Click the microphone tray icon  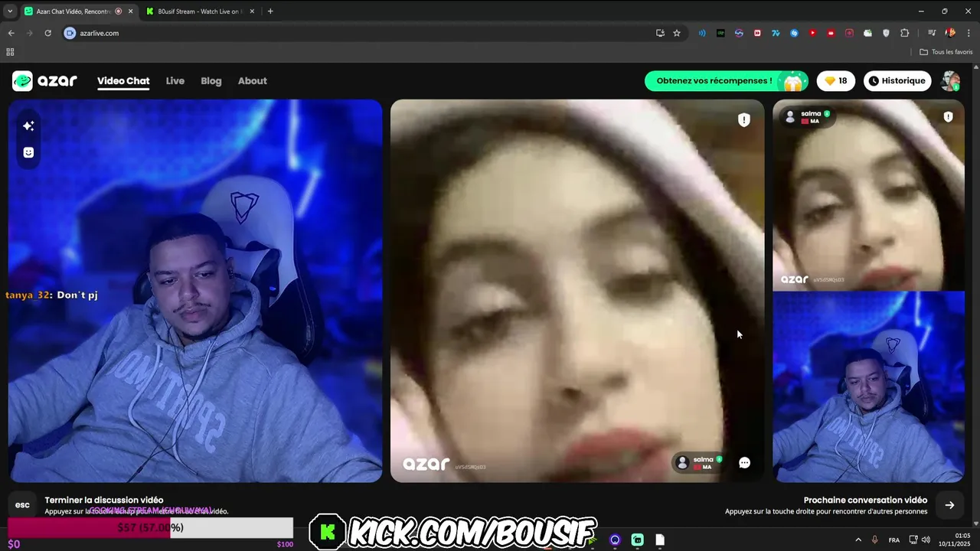(875, 540)
